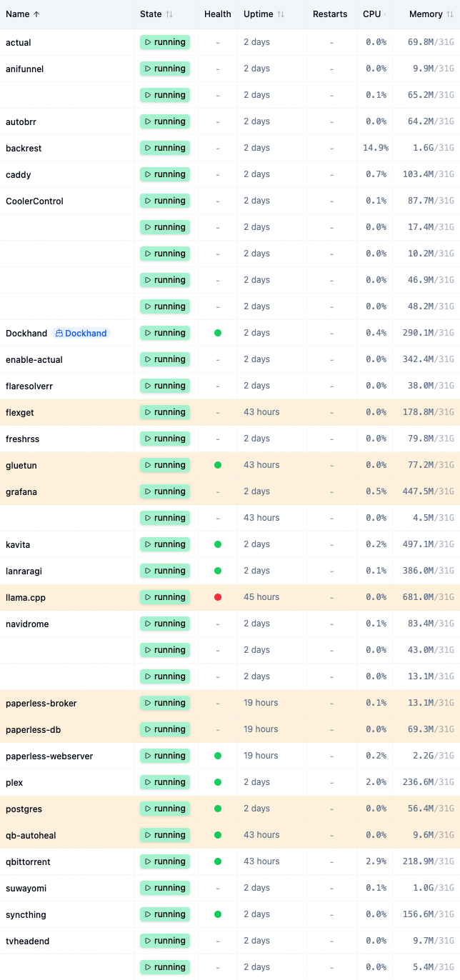The height and width of the screenshot is (980, 460).
Task: Click the running badge for caddy
Action: (x=165, y=174)
